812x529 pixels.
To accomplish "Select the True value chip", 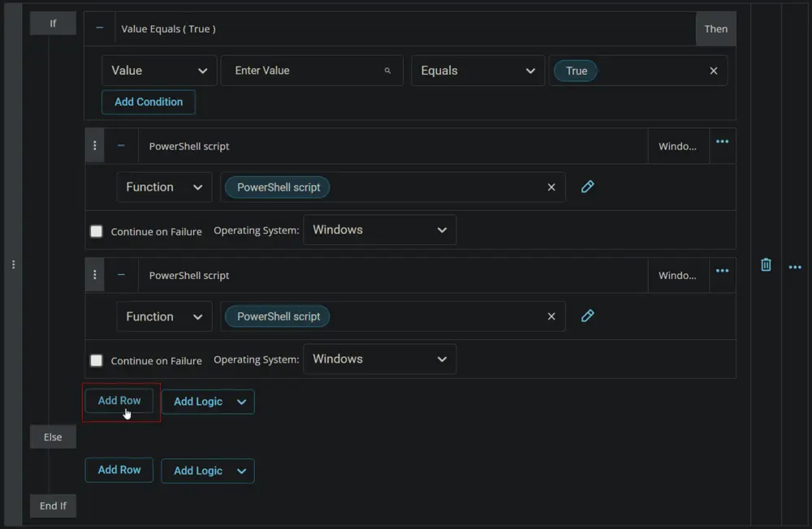I will tap(576, 71).
